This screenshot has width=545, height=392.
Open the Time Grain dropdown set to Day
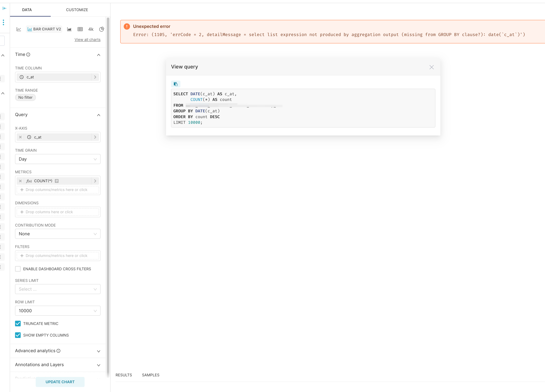[x=58, y=159]
